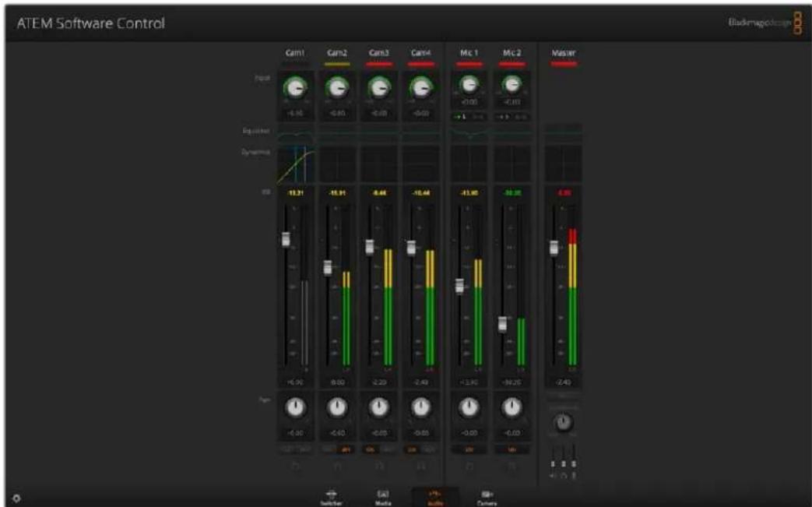Click the Cam1 fader level value field

tap(295, 382)
